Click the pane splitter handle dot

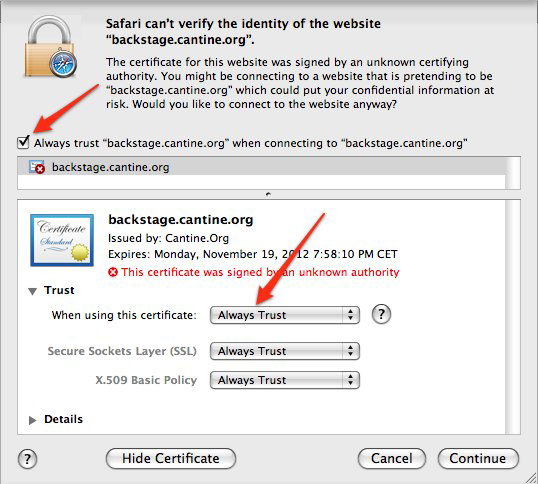tap(268, 194)
